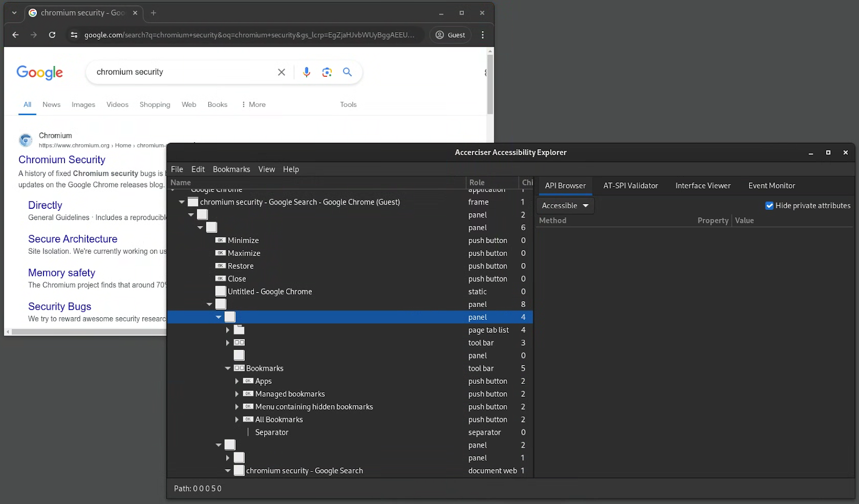Open the Chromium Security result link

(x=62, y=159)
